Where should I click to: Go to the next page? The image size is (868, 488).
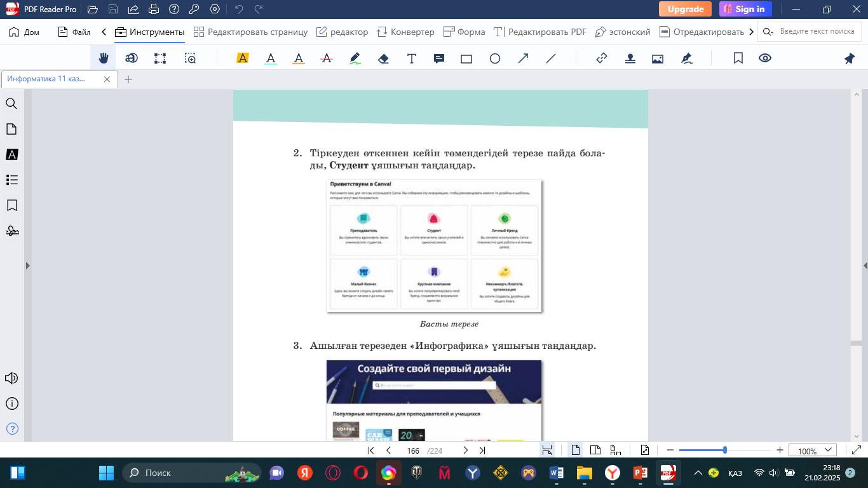(465, 451)
